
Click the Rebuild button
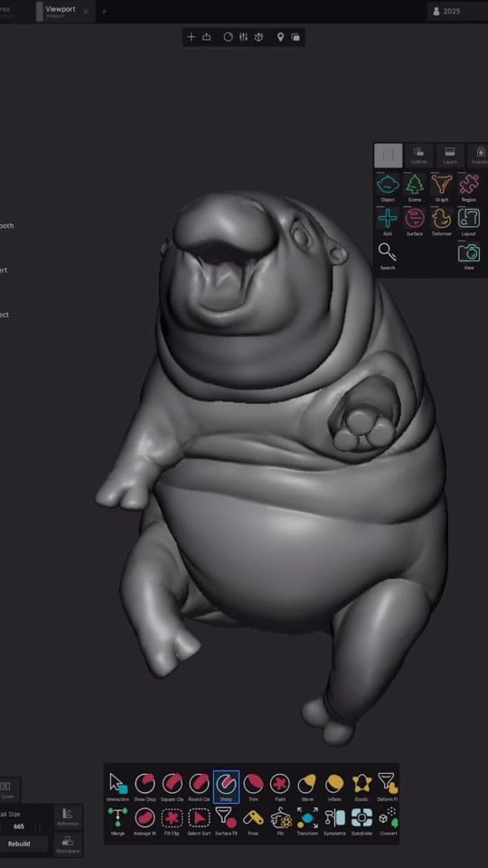coord(22,844)
